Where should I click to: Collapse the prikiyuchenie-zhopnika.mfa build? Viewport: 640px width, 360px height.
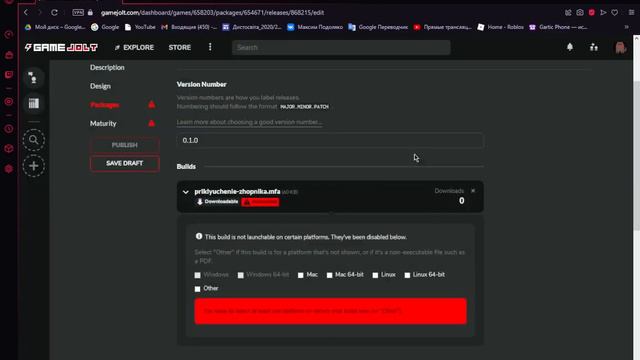(x=186, y=192)
